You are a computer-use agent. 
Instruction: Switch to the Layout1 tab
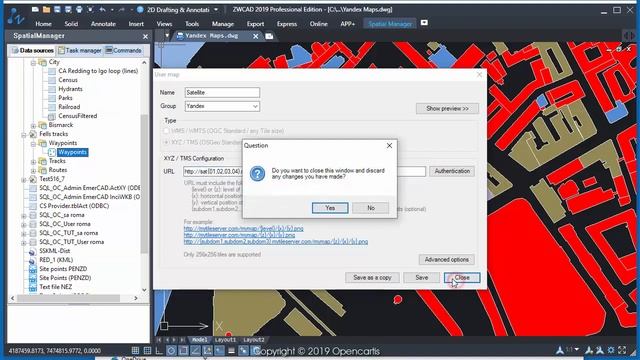(225, 340)
